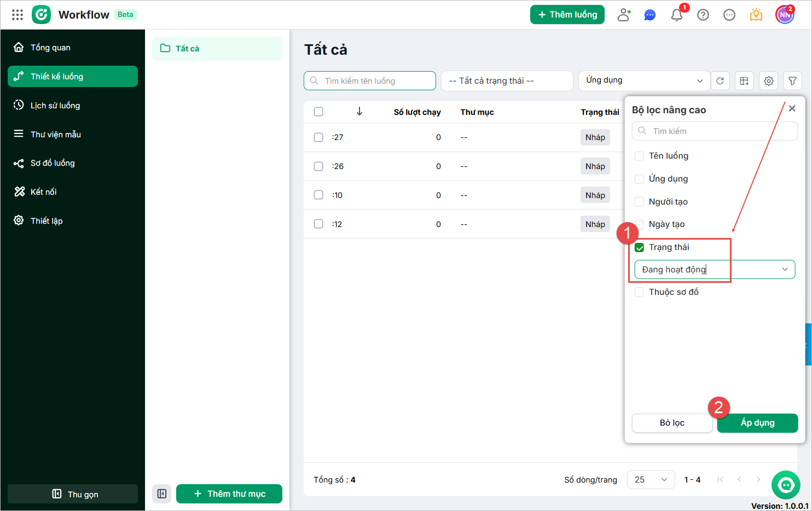
Task: Open table column settings gear icon
Action: [x=769, y=81]
